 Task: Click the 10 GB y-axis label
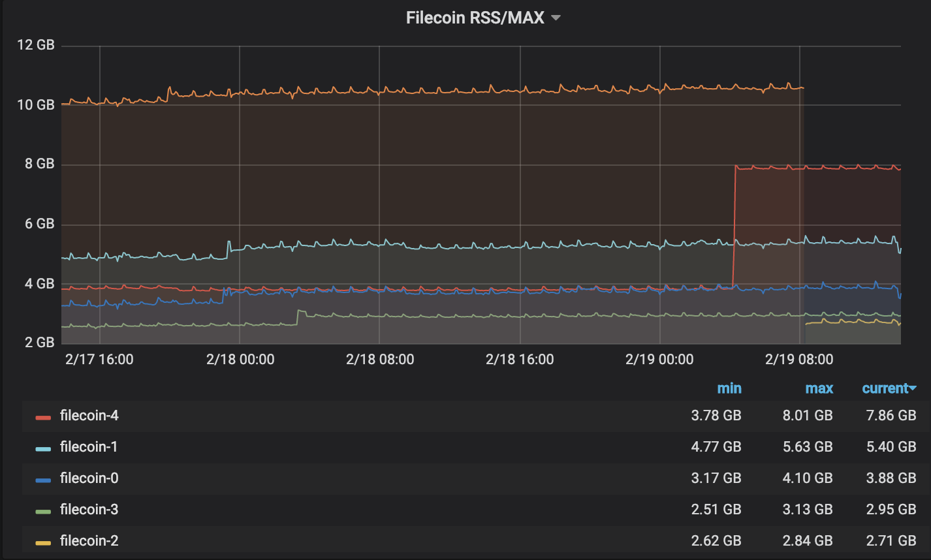[36, 105]
